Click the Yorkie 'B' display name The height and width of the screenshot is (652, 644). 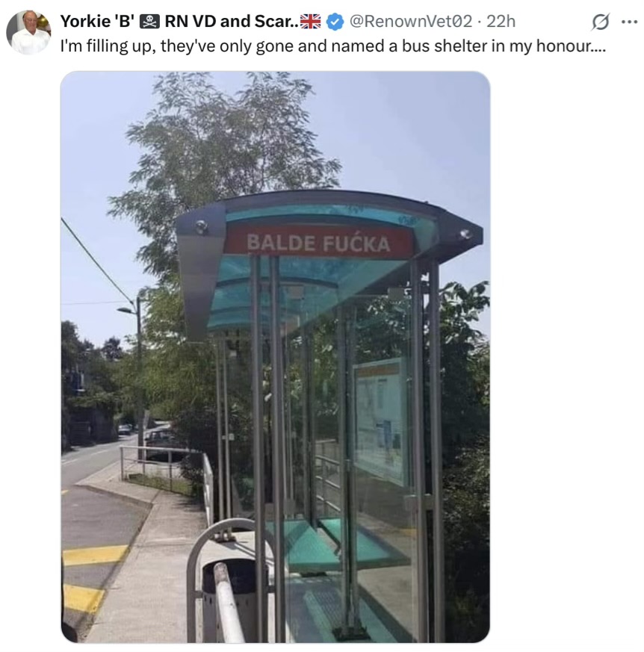point(97,21)
